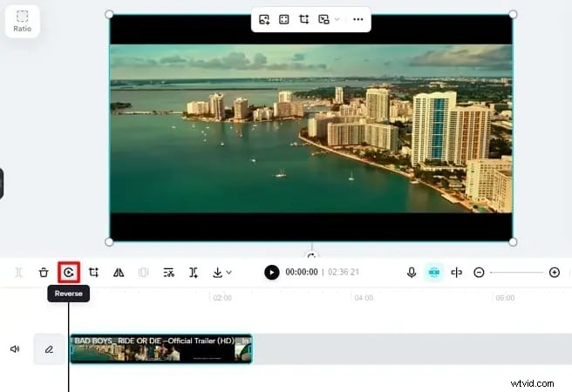Image resolution: width=572 pixels, height=392 pixels.
Task: Click the image enhance icon above the preview
Action: [x=264, y=19]
